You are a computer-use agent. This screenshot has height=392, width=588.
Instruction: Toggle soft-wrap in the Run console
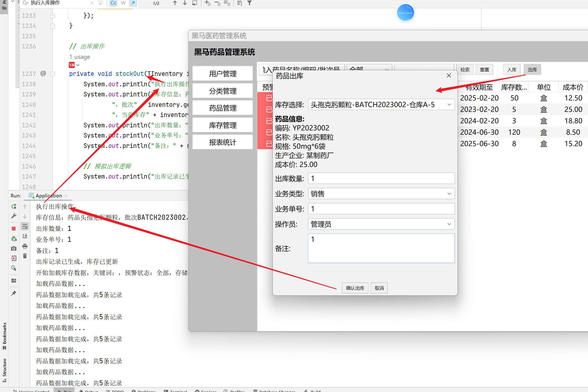(25, 226)
